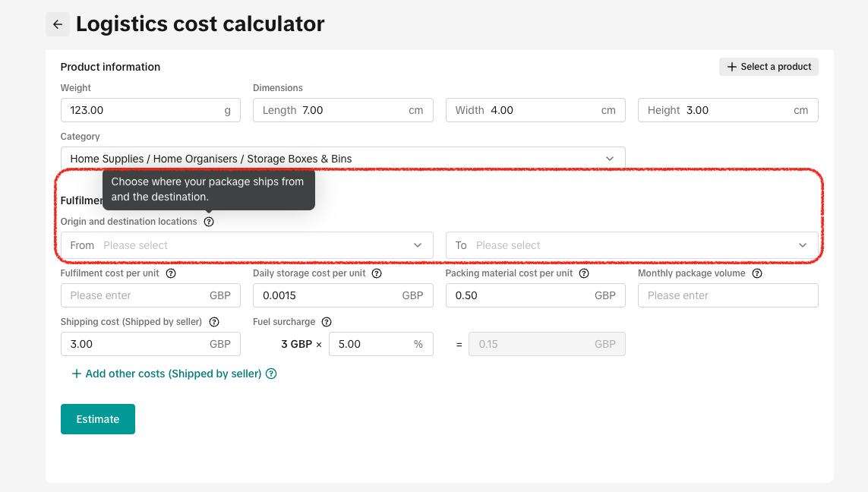Click help icon next to Daily storage cost
868x492 pixels.
tap(377, 273)
